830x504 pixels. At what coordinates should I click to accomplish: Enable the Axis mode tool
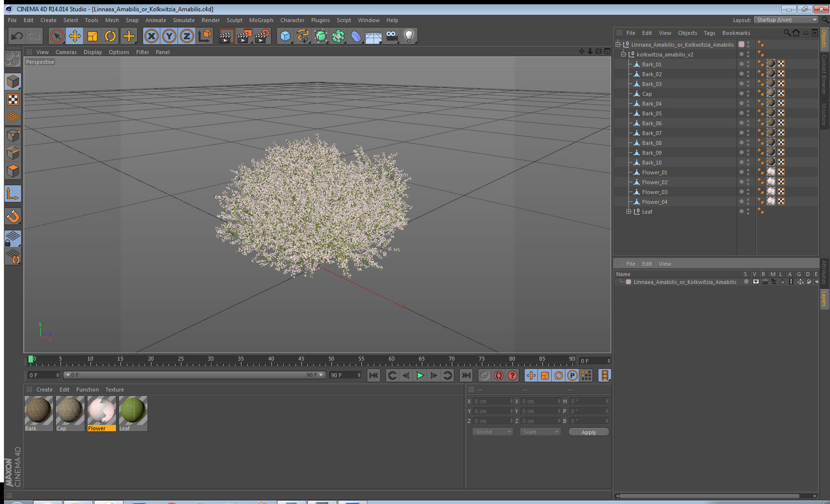pos(13,194)
